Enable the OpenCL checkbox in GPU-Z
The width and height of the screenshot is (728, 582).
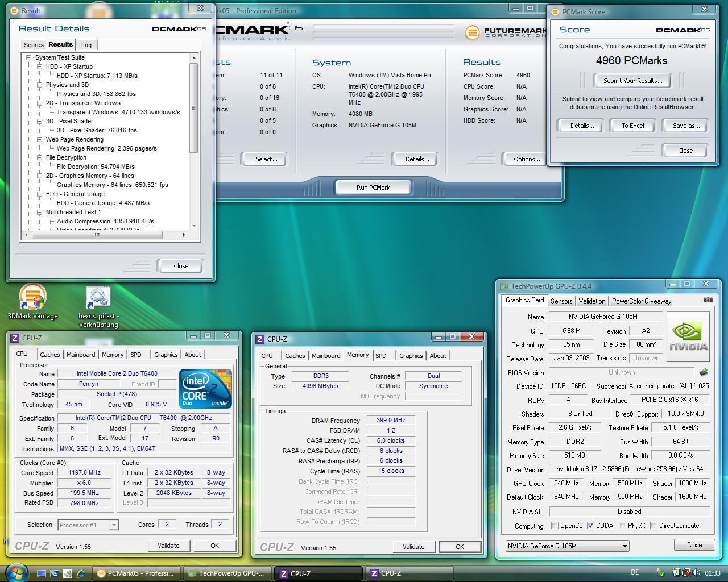(555, 526)
